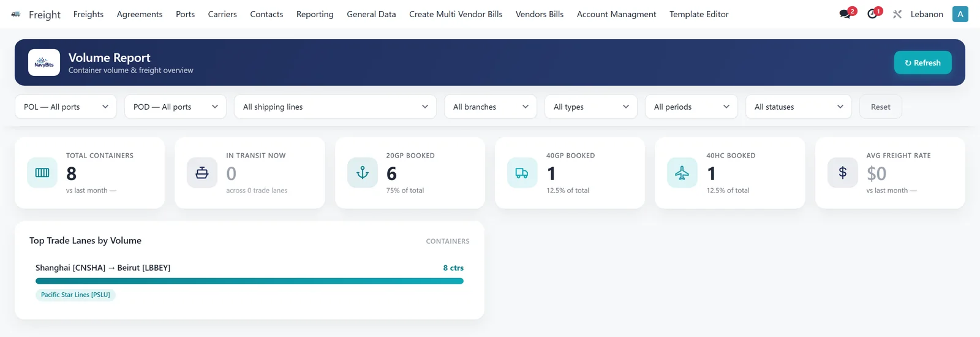Expand the All statuses filter
Screen dimensions: 980x337
[x=799, y=107]
